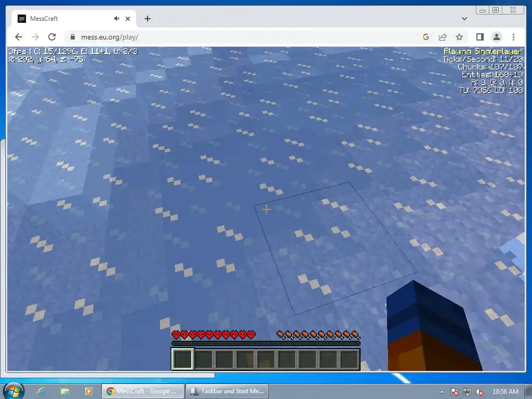Open Windows Media Player from taskbar
Screen dimensions: 532x399
(x=88, y=391)
